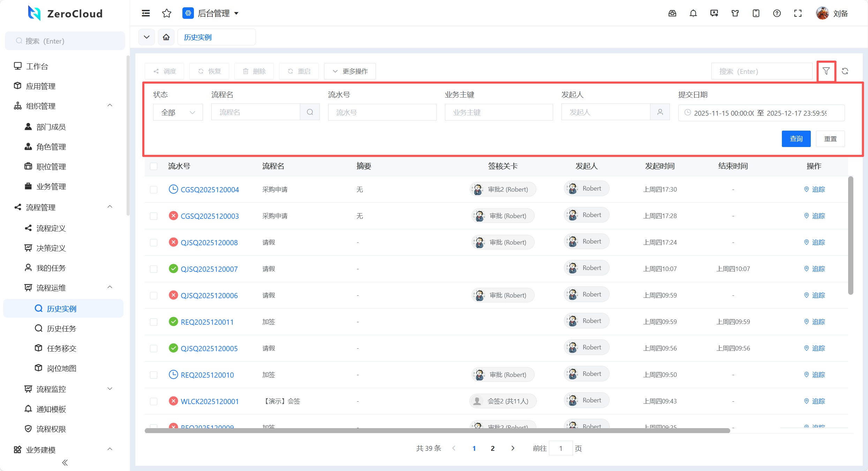
Task: Check the box for CGSQ2025120004 row
Action: [x=153, y=190]
